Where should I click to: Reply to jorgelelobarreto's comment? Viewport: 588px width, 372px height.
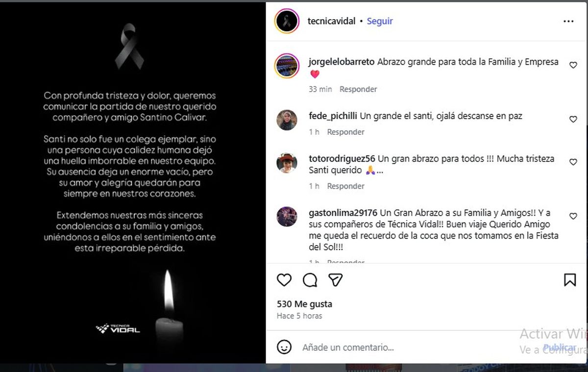[x=358, y=89]
